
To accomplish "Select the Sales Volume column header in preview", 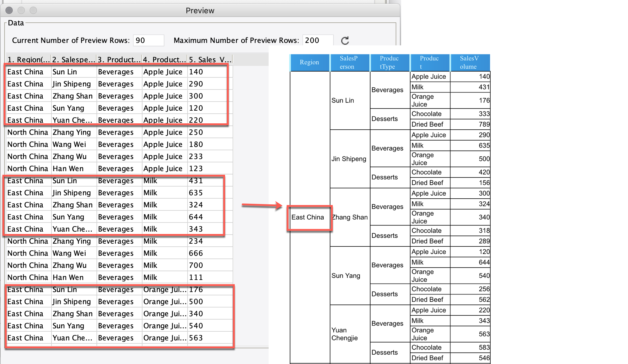I will tap(210, 60).
